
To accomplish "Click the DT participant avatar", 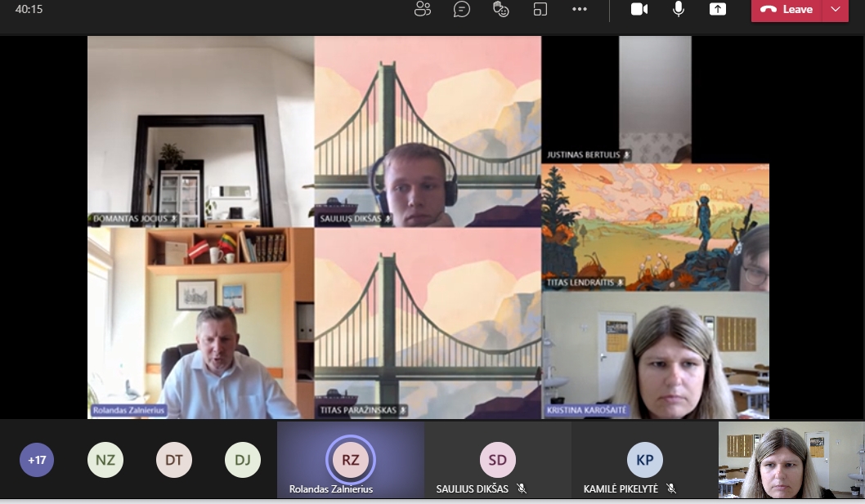I will tap(174, 460).
